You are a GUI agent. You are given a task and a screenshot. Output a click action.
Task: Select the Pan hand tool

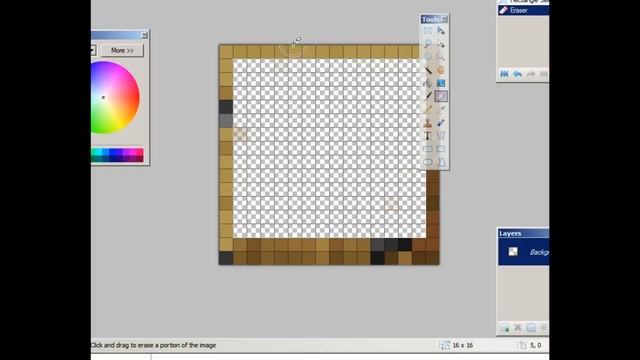(441, 70)
